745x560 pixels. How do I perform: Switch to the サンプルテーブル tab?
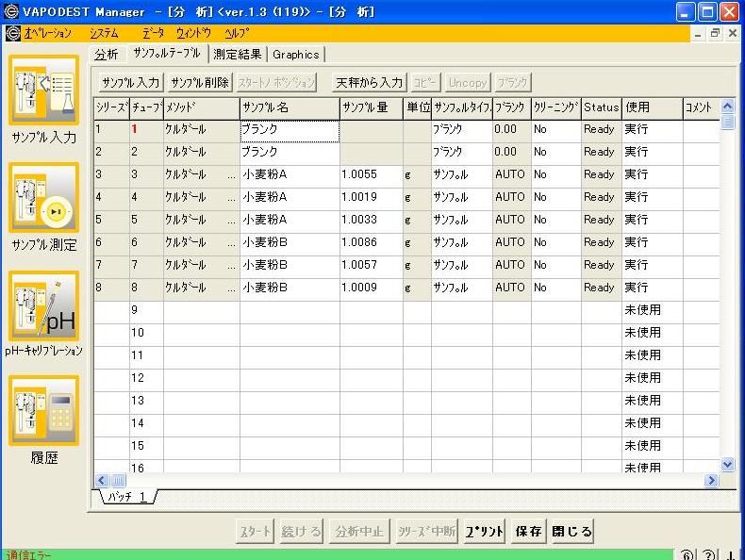click(167, 54)
